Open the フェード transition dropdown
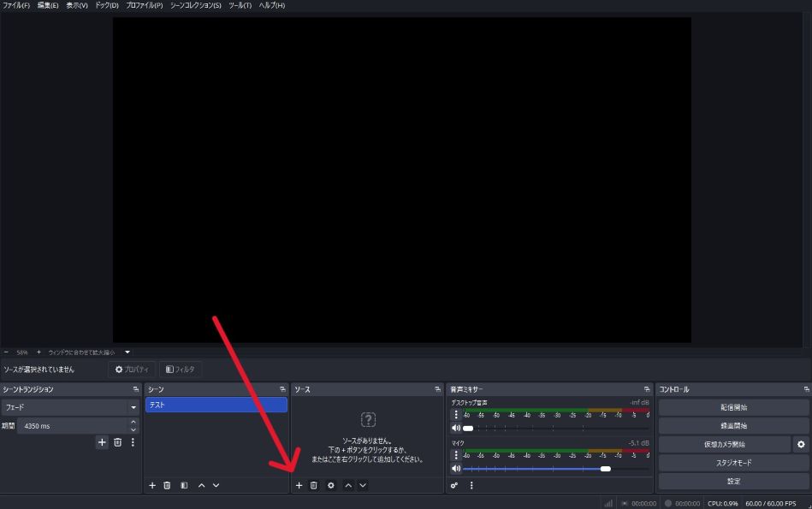 pos(133,408)
